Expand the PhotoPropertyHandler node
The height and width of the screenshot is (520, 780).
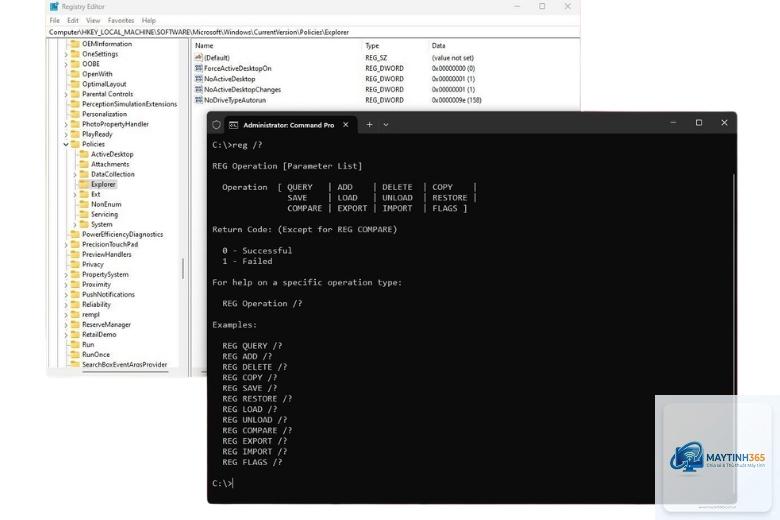tap(66, 124)
